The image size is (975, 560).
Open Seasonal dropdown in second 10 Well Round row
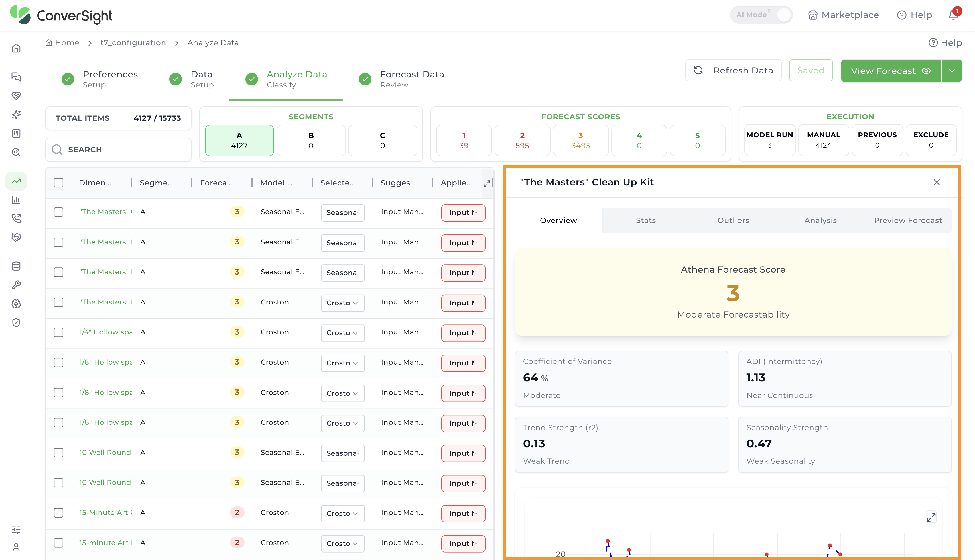tap(343, 483)
